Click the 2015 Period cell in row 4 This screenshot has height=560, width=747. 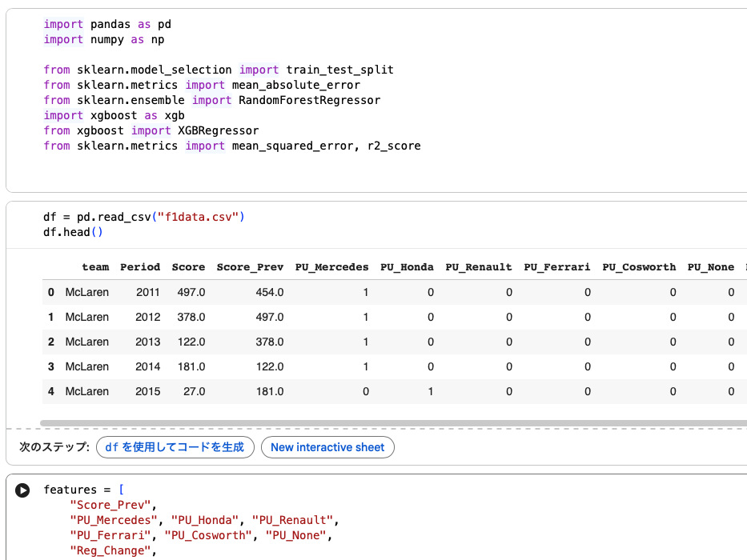coord(147,391)
